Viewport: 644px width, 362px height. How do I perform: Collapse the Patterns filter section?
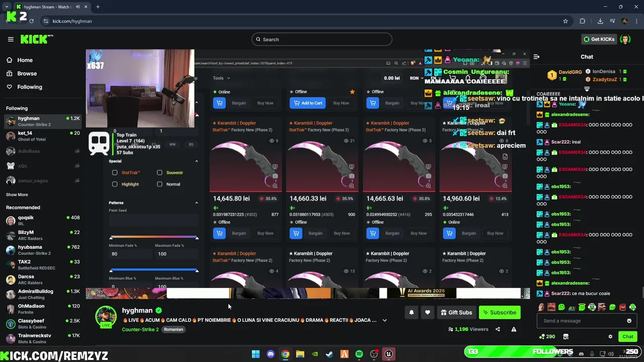point(197,203)
